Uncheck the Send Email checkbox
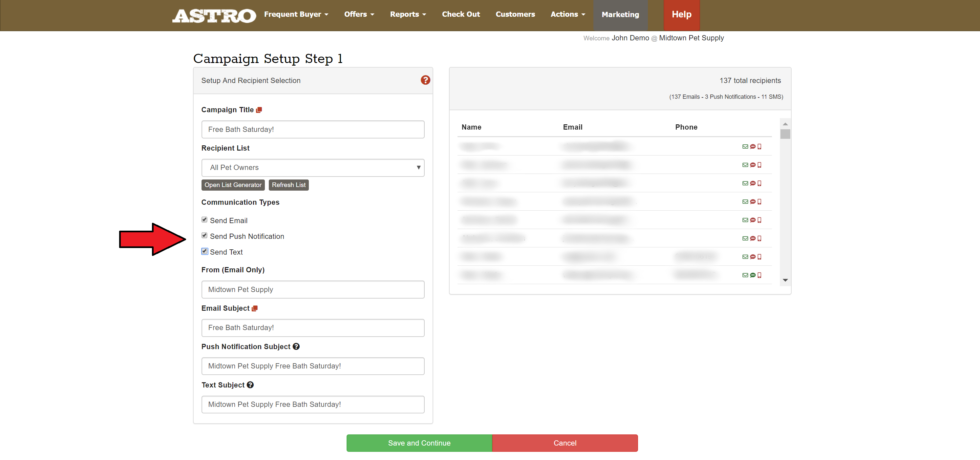Screen dimensions: 980x460 coord(204,220)
